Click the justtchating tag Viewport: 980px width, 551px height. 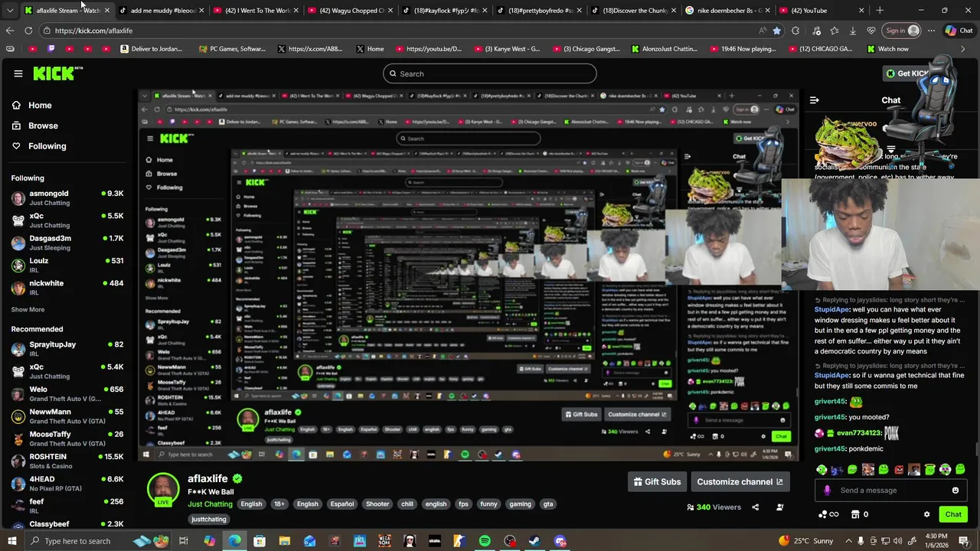[x=209, y=520]
